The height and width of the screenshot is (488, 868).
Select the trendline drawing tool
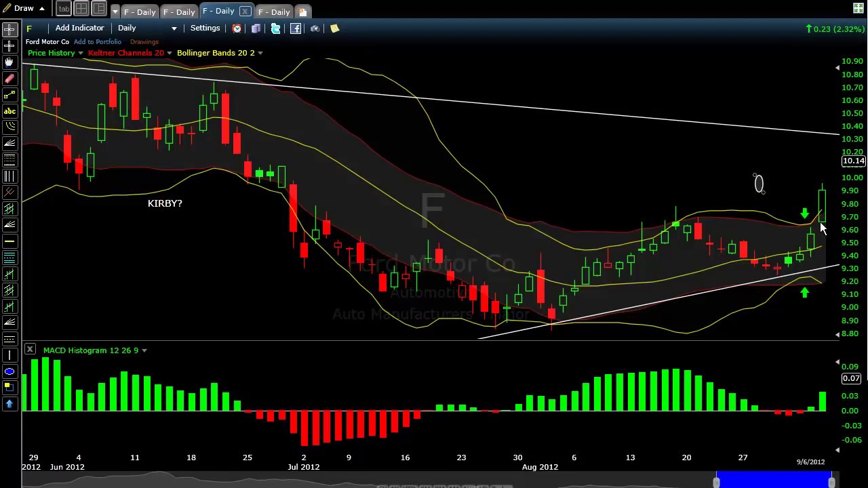coord(9,94)
